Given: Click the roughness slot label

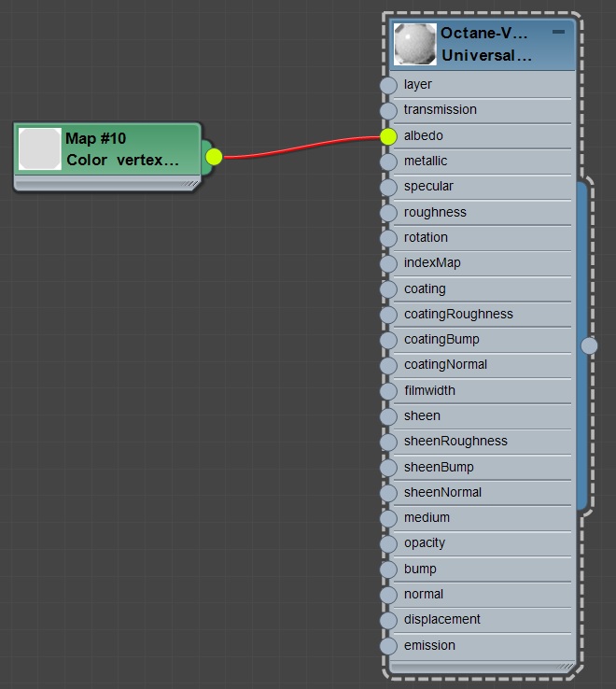Looking at the screenshot, I should tap(435, 212).
